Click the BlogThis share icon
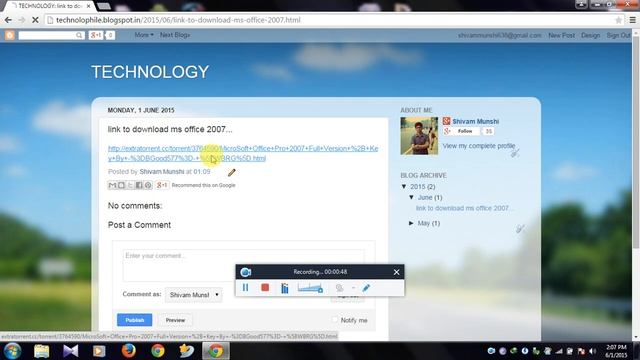640x360 pixels. pos(121,185)
